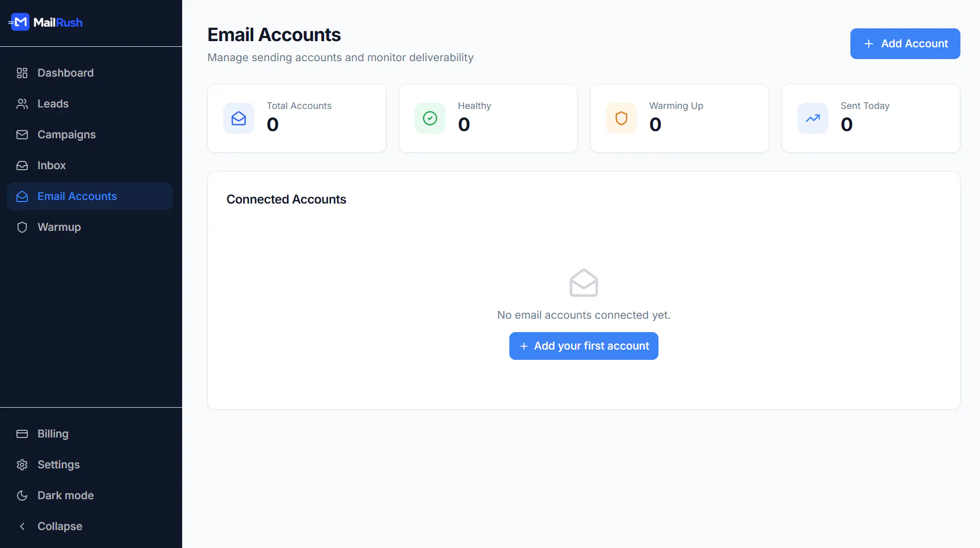The height and width of the screenshot is (548, 980).
Task: Click the Connected Accounts heading
Action: click(x=286, y=199)
